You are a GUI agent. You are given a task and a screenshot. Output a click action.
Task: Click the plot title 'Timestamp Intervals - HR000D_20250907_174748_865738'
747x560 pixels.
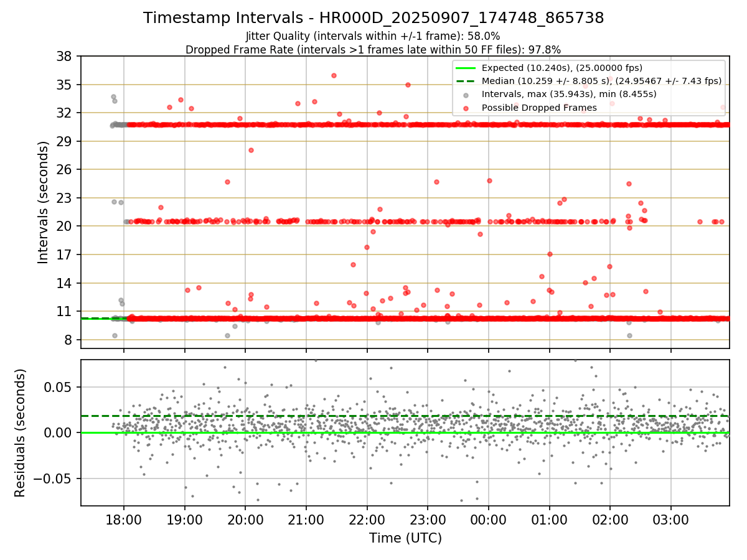(x=374, y=18)
